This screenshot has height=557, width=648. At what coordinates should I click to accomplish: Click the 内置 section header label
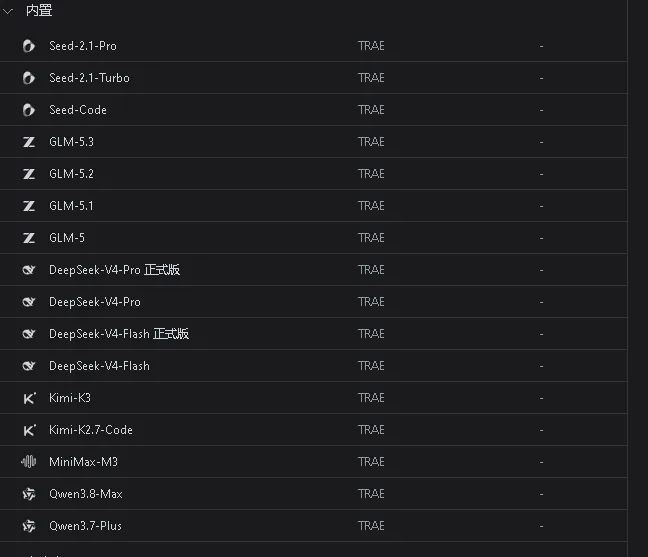(39, 10)
